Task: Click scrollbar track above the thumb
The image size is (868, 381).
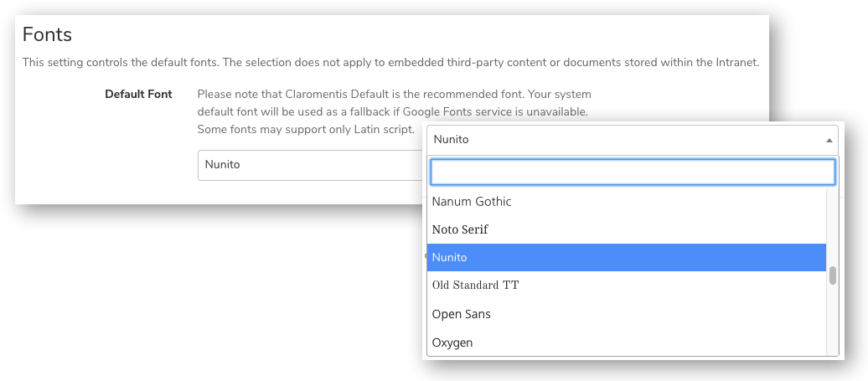Action: [x=833, y=226]
